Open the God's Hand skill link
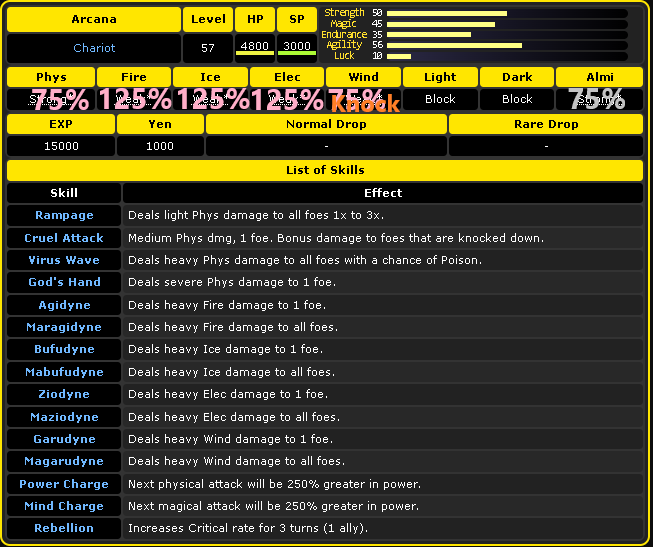 64,282
